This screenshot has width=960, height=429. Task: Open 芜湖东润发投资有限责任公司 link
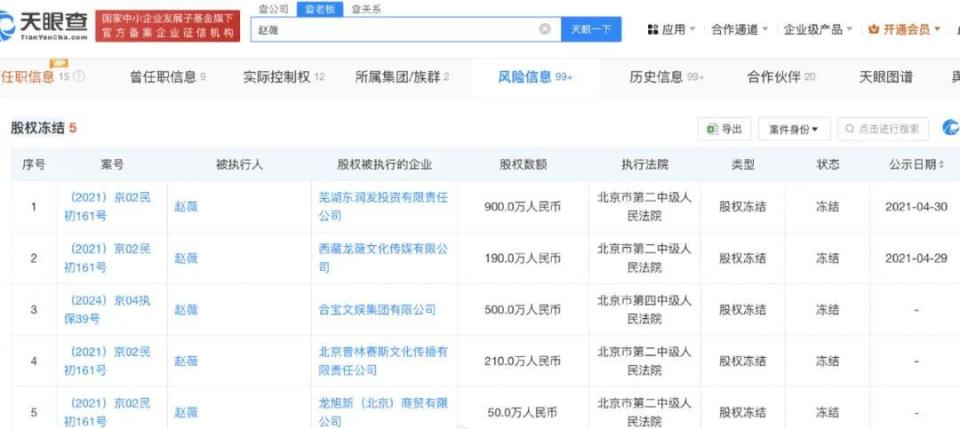(x=383, y=207)
